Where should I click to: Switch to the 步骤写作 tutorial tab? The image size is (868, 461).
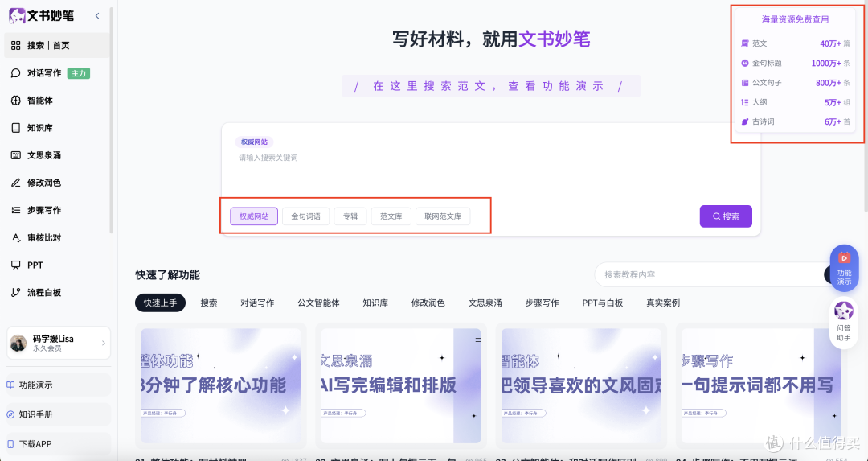pyautogui.click(x=542, y=303)
